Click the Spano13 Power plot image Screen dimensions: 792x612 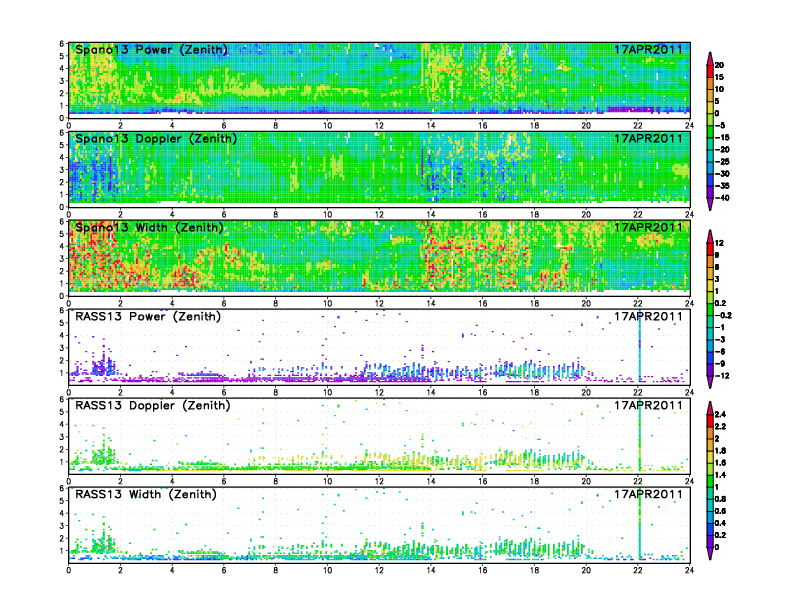[x=379, y=80]
